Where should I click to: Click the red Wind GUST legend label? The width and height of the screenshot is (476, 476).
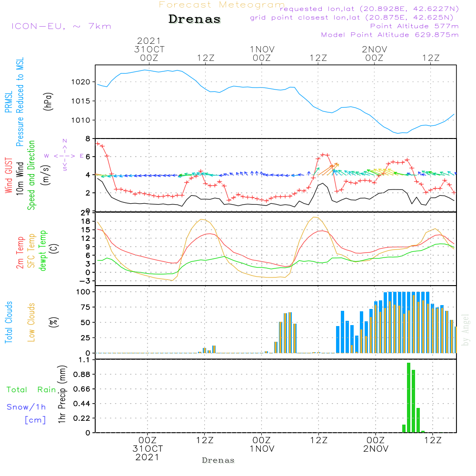point(9,176)
